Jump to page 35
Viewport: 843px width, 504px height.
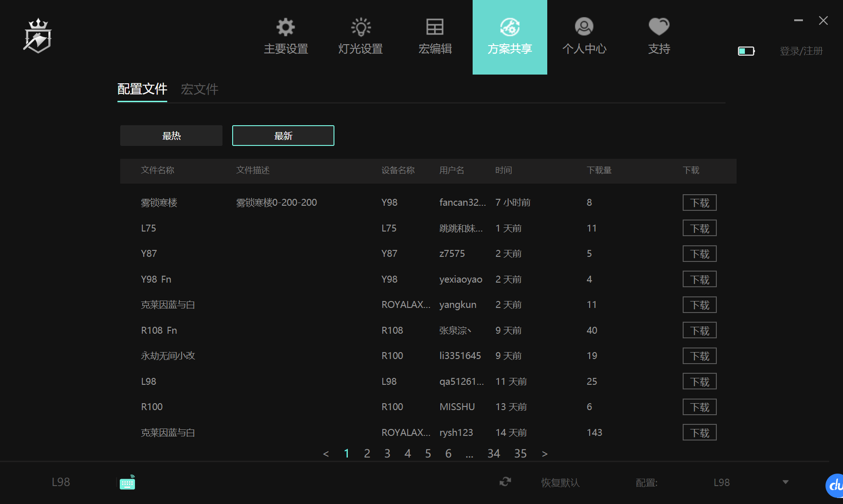coord(521,454)
